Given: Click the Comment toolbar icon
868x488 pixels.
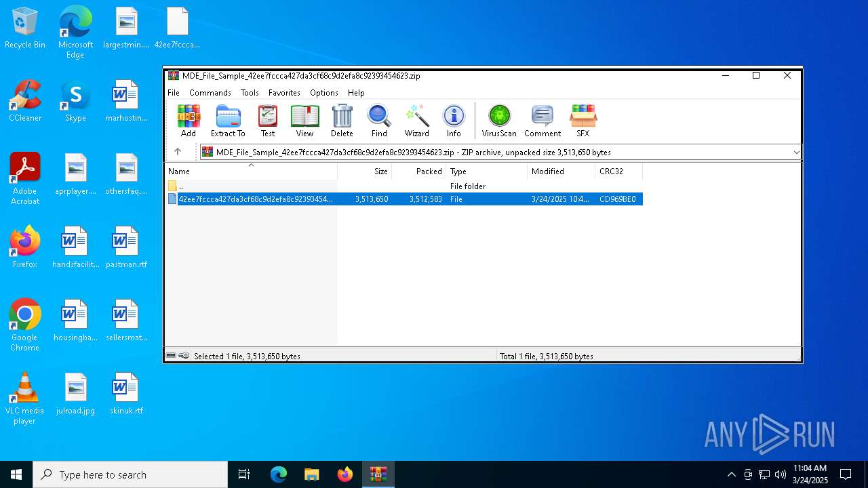Looking at the screenshot, I should coord(542,121).
